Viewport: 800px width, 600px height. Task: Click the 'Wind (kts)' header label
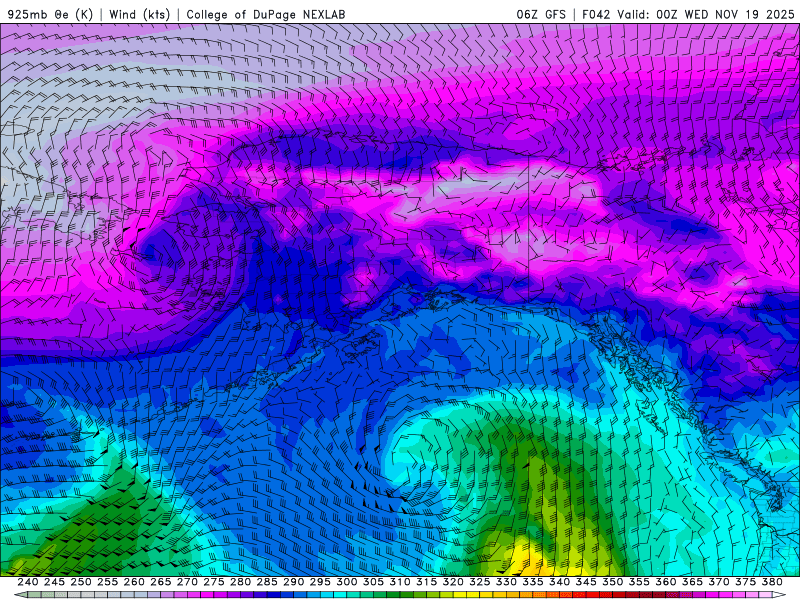(139, 14)
